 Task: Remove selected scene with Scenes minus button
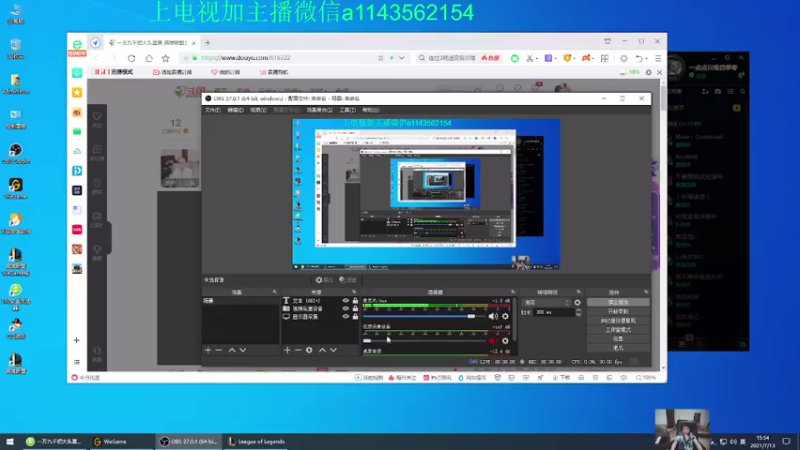219,350
